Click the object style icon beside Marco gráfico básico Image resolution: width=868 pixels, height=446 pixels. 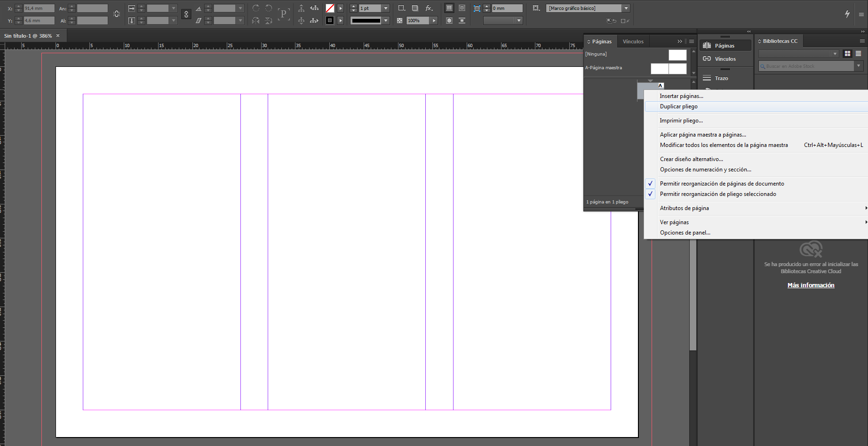click(536, 8)
